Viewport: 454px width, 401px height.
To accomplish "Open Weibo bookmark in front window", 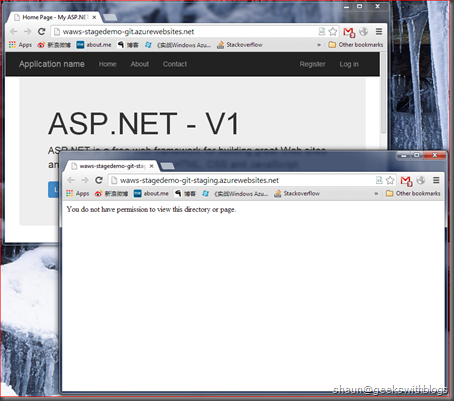I will tap(111, 193).
